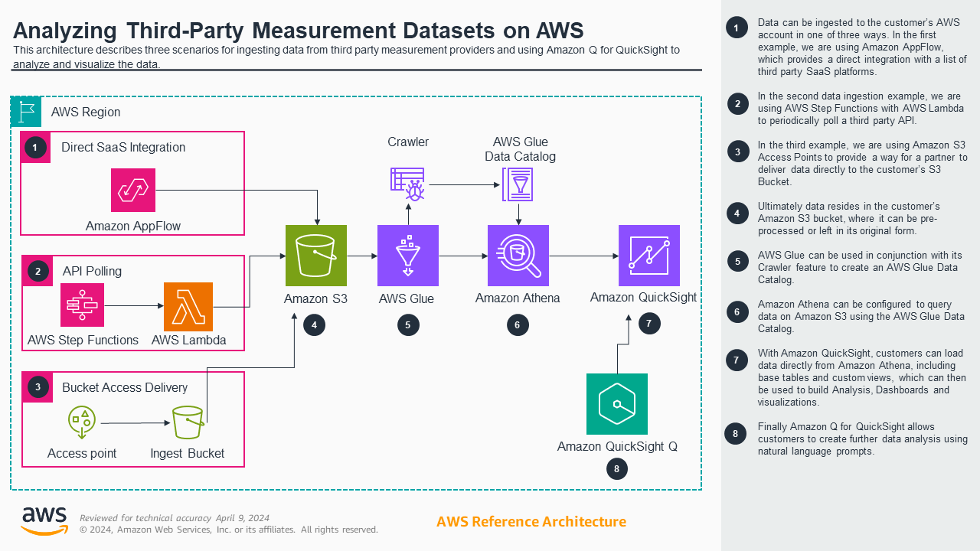
Task: Click step badge 8 below Amazon QuickSight Q
Action: coord(617,469)
